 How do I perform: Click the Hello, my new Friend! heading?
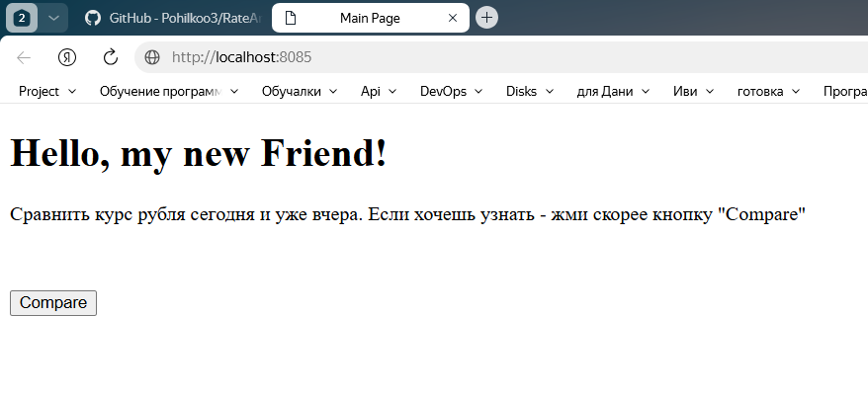(x=198, y=153)
